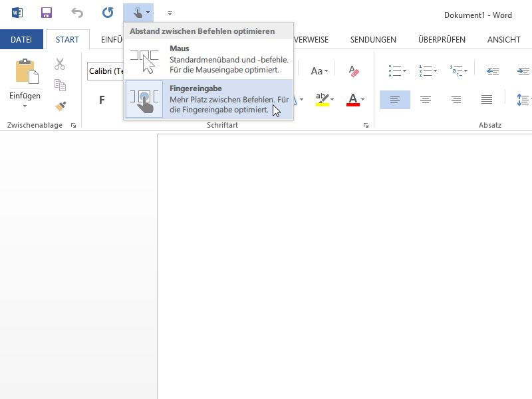The height and width of the screenshot is (399, 532).
Task: Select the Fingereingabe input mode option
Action: (x=209, y=99)
